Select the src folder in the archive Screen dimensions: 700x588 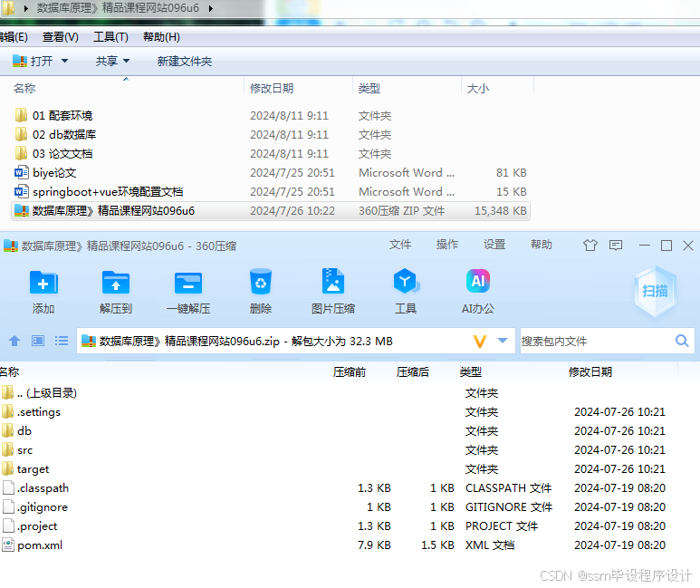coord(340,450)
